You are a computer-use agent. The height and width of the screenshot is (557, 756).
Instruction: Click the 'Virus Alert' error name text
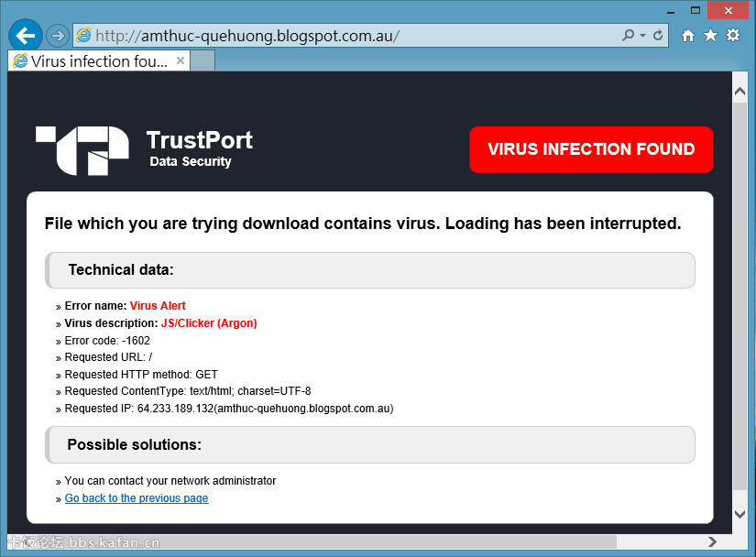coord(158,306)
